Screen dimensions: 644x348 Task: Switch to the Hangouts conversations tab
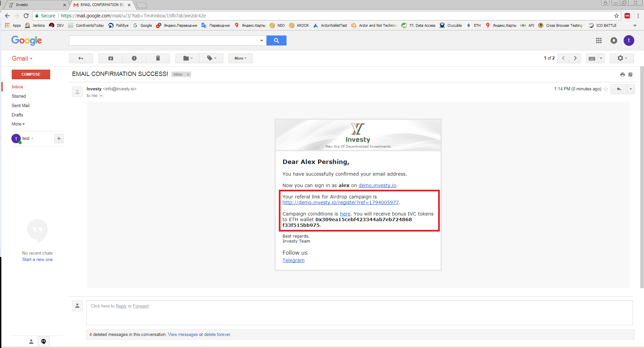(44, 342)
